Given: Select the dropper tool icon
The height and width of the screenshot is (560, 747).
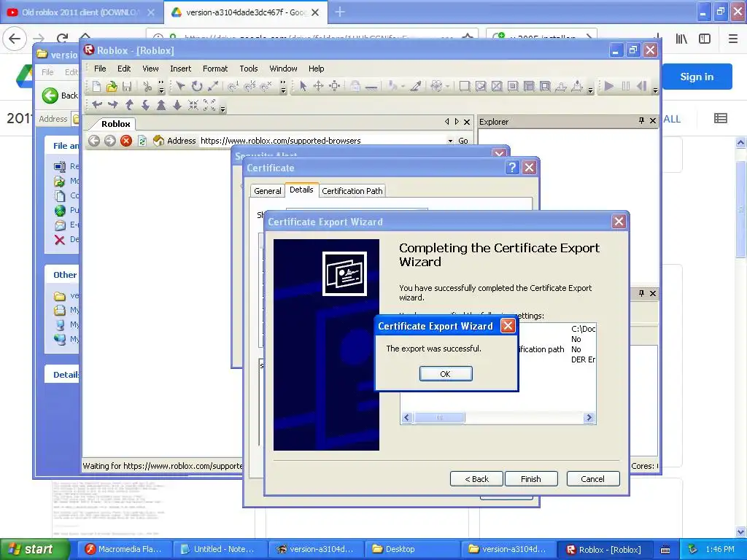Looking at the screenshot, I should tap(415, 86).
